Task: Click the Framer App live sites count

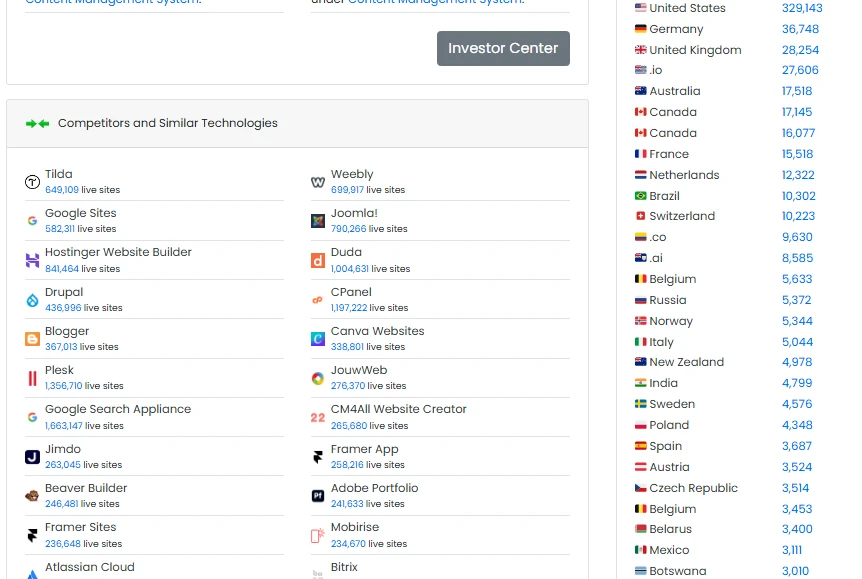Action: click(345, 464)
